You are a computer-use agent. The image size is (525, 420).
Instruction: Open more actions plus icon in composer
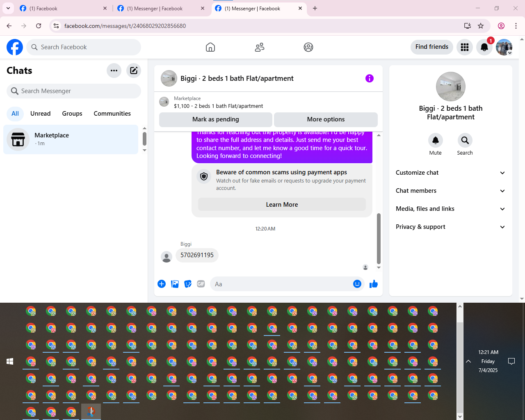coord(162,284)
